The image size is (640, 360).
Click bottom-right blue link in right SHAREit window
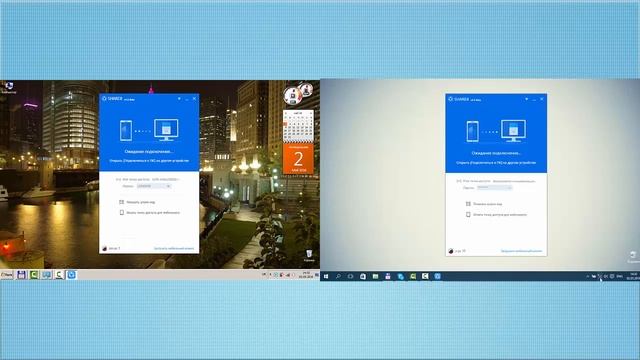pyautogui.click(x=521, y=251)
